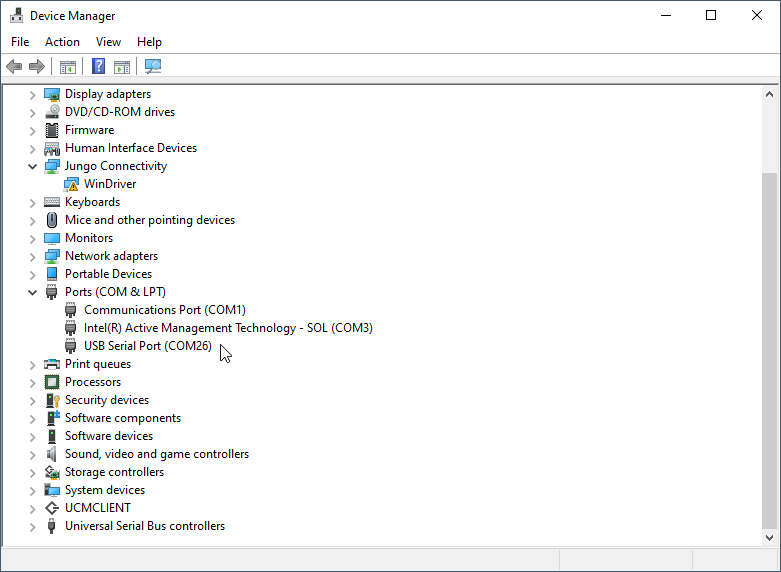This screenshot has height=572, width=781.
Task: Click the vertical scrollbar thumb
Action: pos(769,351)
